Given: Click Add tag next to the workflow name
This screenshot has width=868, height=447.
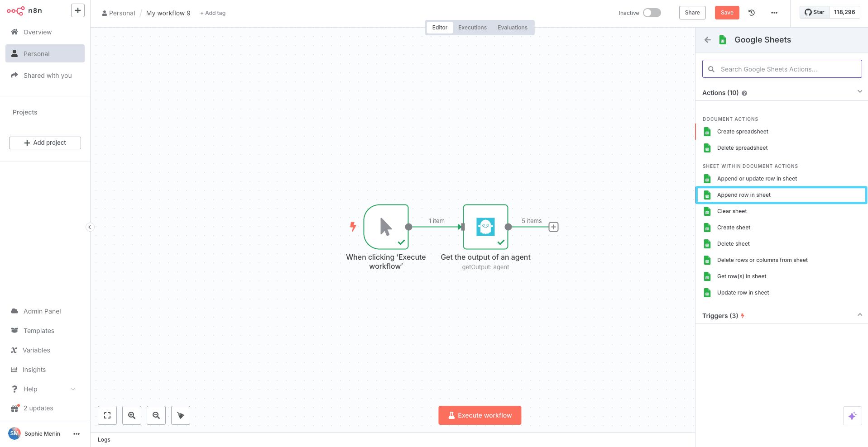Looking at the screenshot, I should 213,13.
